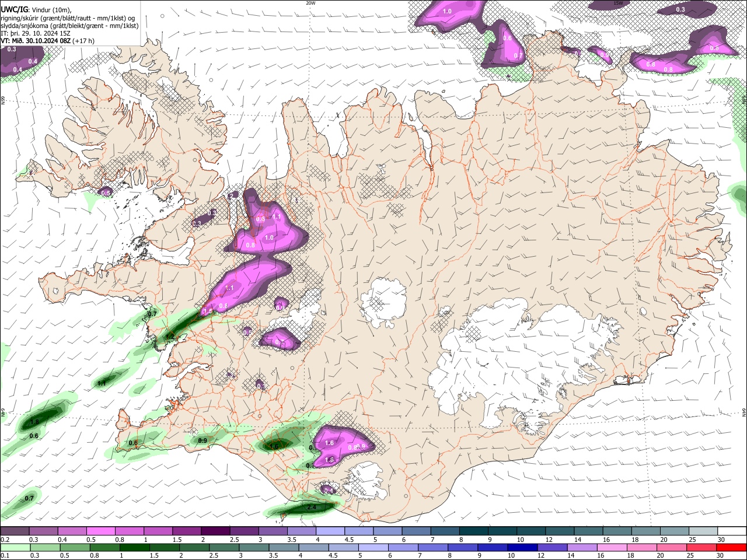Click the black '1.1' rain value over the sea
Screen dimensions: 747x560
click(102, 383)
